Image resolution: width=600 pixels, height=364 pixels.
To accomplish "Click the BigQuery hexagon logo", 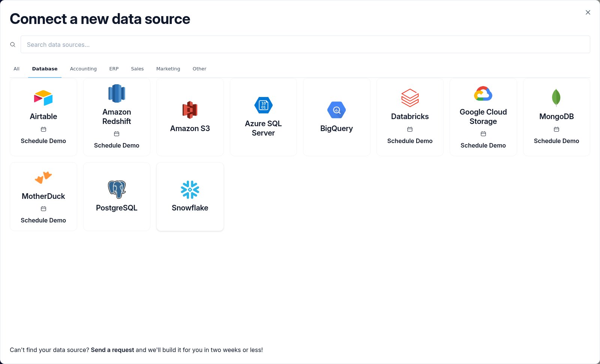I will point(336,110).
